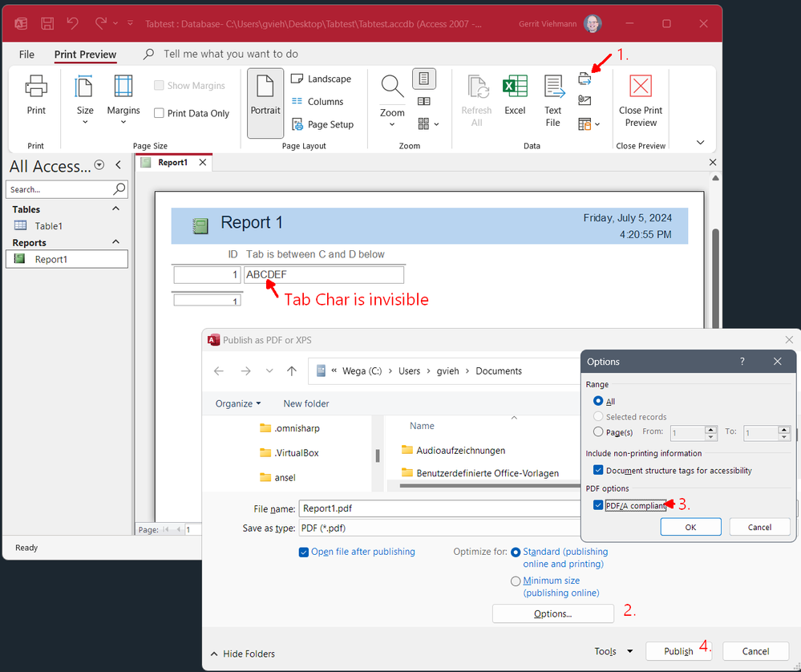Enable the Print Data Only checkbox
This screenshot has height=672, width=801.
(x=158, y=113)
